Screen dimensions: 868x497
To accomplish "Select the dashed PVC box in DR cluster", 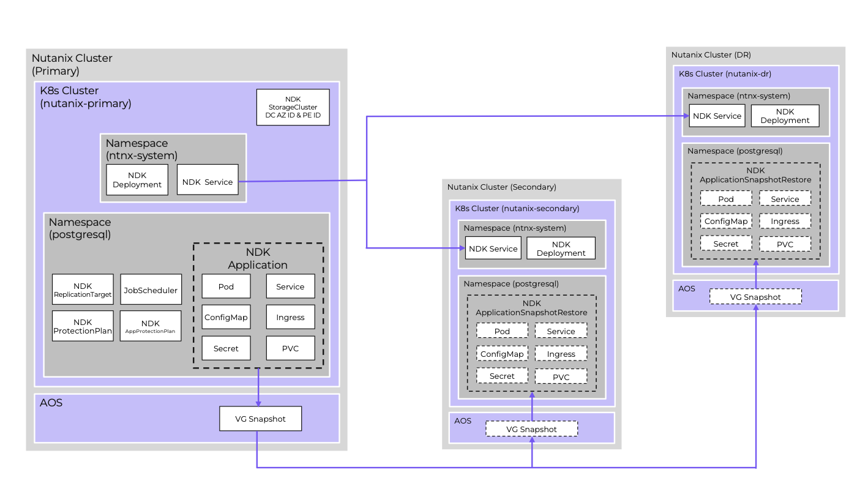I will click(x=785, y=244).
